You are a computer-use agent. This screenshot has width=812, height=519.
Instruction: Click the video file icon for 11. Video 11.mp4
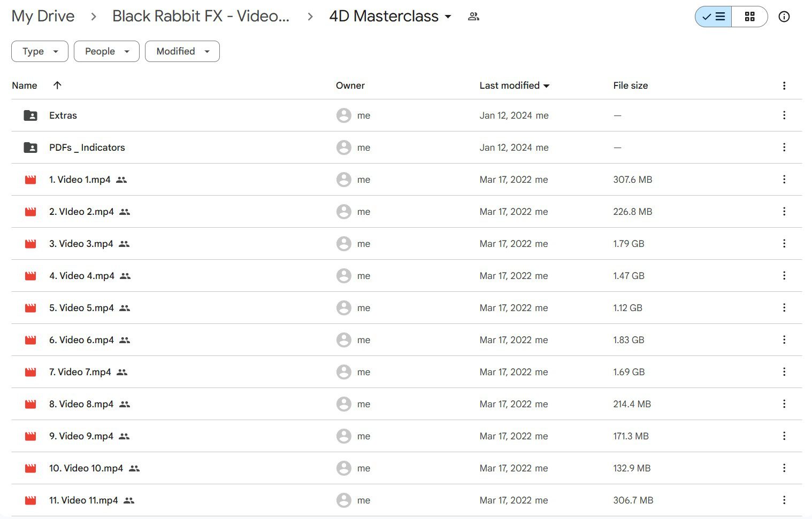coord(30,500)
